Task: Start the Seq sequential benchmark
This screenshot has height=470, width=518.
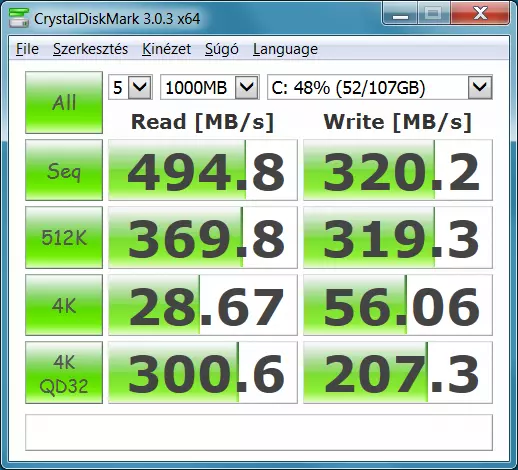Action: tap(64, 170)
